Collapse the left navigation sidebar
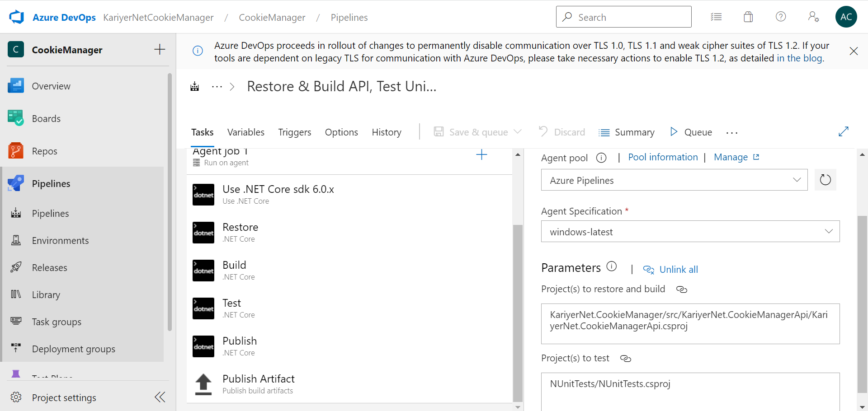Viewport: 868px width, 411px height. [160, 397]
